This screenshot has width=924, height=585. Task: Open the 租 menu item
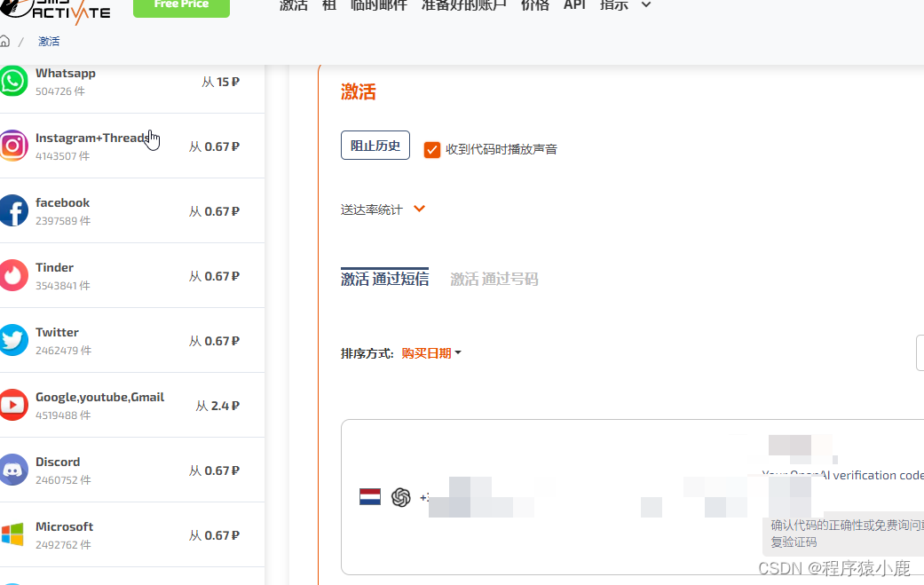tap(329, 4)
